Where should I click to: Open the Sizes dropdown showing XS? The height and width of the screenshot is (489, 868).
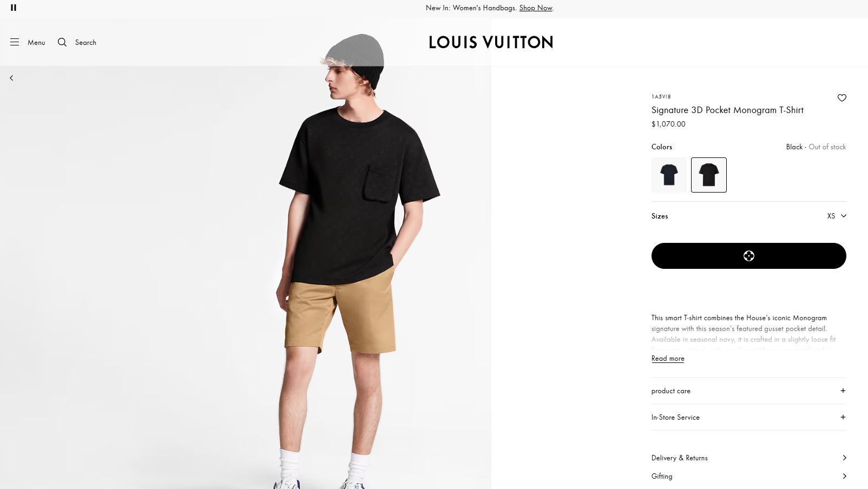coord(749,216)
